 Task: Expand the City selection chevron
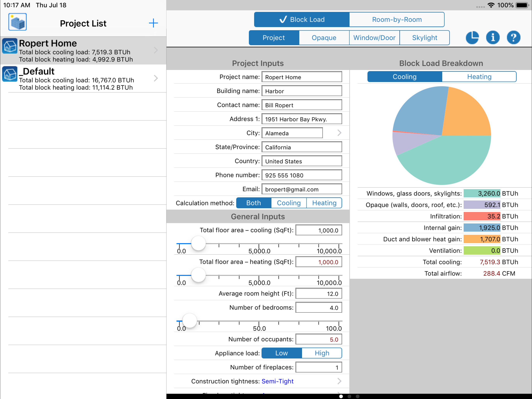(x=339, y=133)
